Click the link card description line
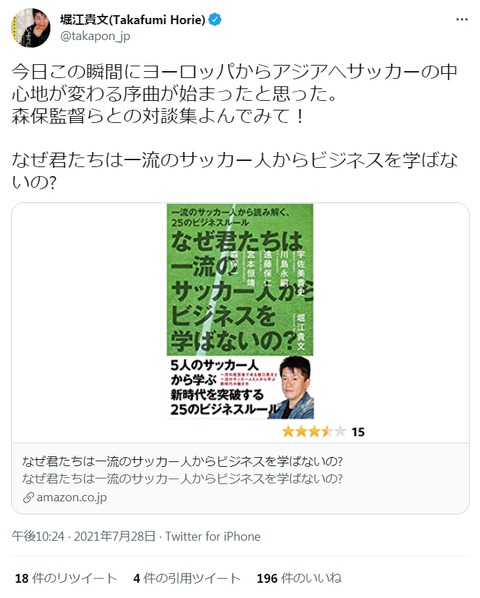Viewport: 480px width, 598px height. [182, 478]
